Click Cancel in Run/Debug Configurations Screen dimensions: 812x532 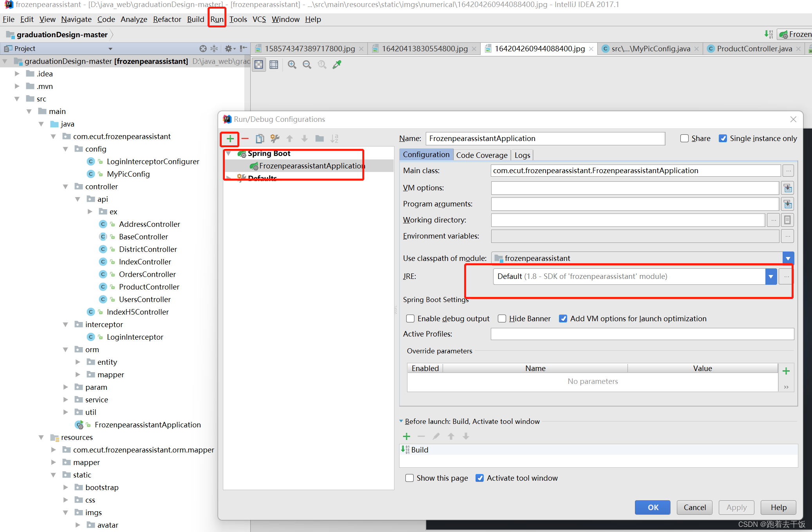pyautogui.click(x=694, y=508)
